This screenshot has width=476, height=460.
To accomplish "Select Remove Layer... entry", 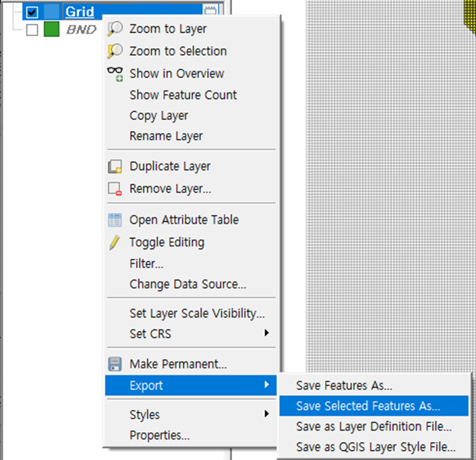I will click(191, 188).
